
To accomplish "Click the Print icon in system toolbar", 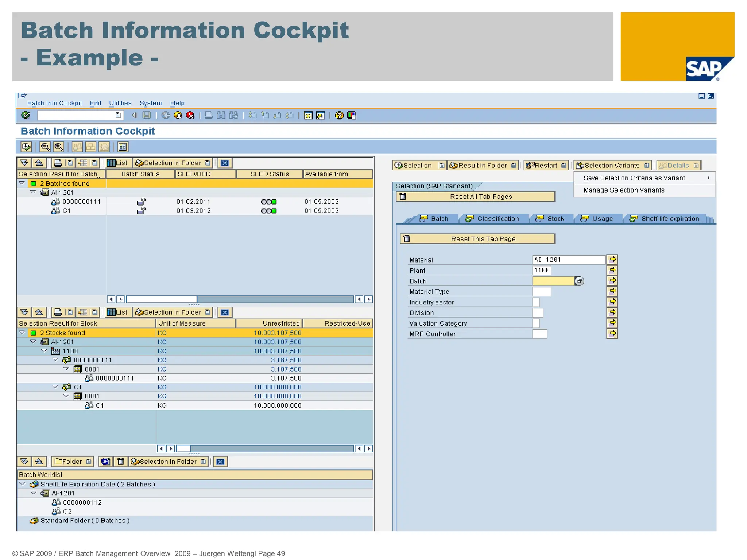I will point(209,115).
